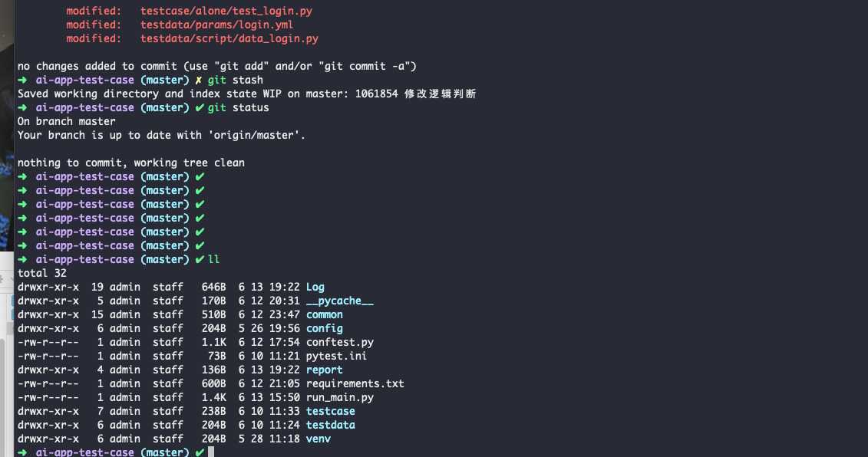The width and height of the screenshot is (868, 457).
Task: Click the yellow X dirty-status mark
Action: [x=199, y=81]
